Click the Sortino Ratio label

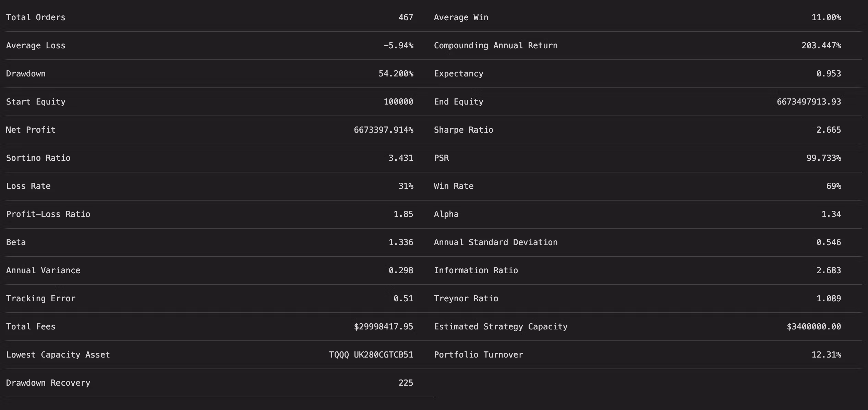click(38, 158)
